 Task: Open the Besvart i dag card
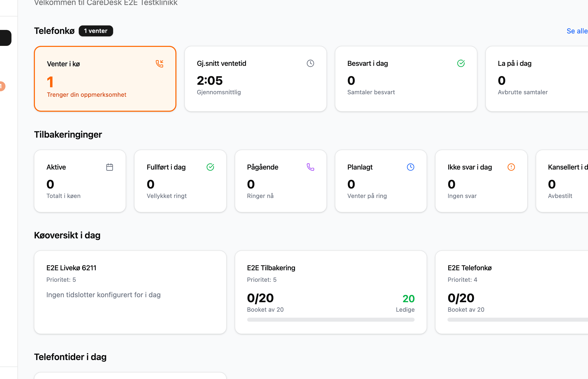406,79
